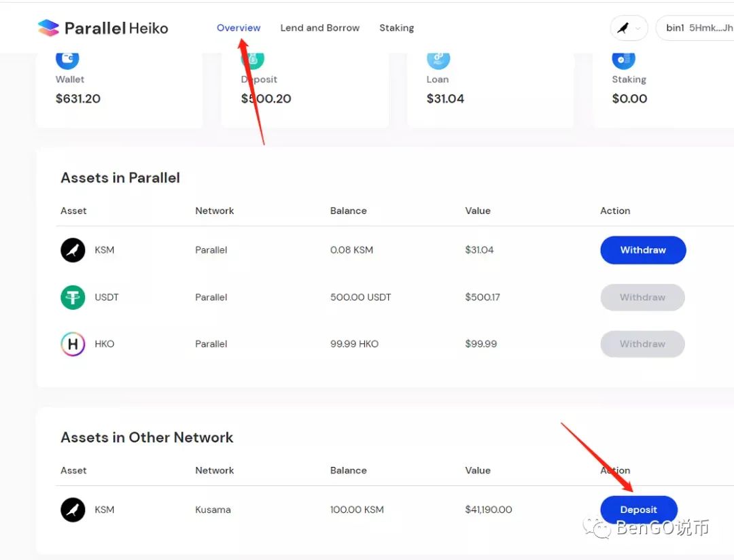This screenshot has width=734, height=560.
Task: Open the network selector bird dropdown
Action: click(x=629, y=28)
